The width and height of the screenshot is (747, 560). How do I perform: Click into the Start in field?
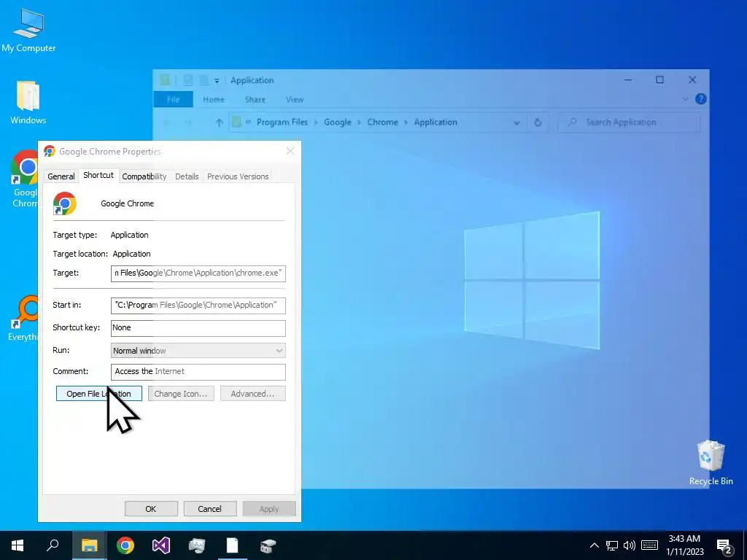point(198,306)
